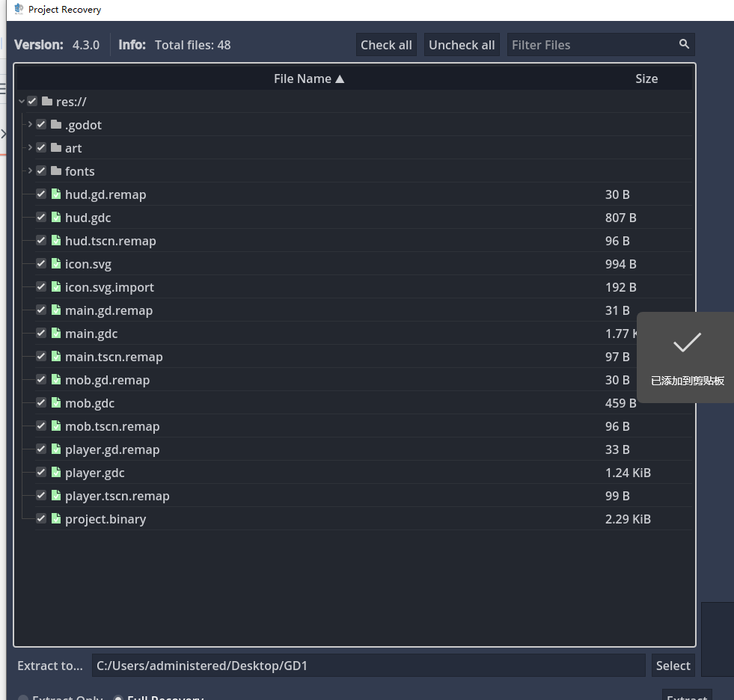Click the .godot folder icon
The height and width of the screenshot is (700, 734).
(56, 125)
